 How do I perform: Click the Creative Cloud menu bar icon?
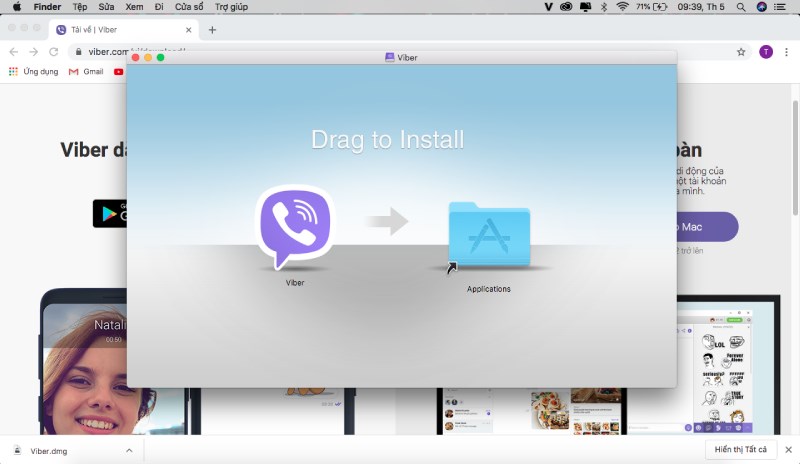(x=566, y=7)
